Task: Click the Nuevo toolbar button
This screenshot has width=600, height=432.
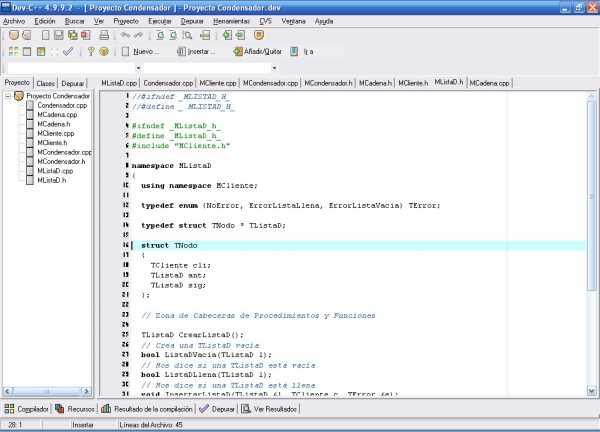Action: point(138,51)
